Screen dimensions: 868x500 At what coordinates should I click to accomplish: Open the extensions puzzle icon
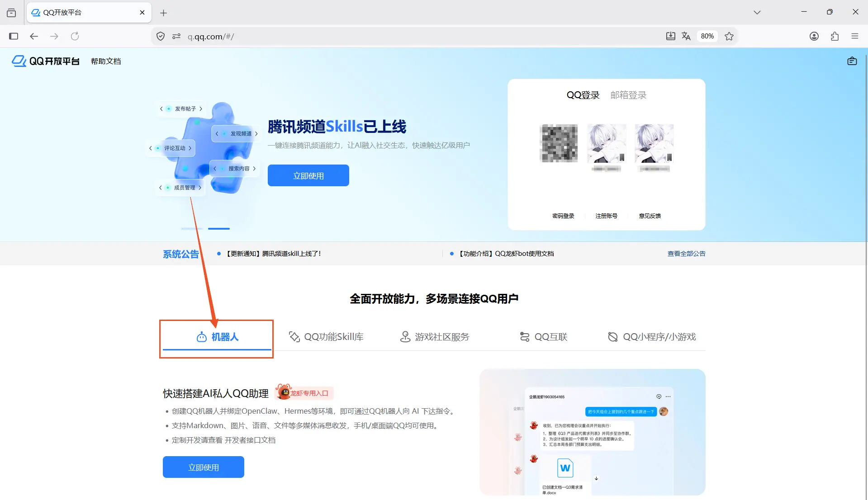click(x=835, y=36)
